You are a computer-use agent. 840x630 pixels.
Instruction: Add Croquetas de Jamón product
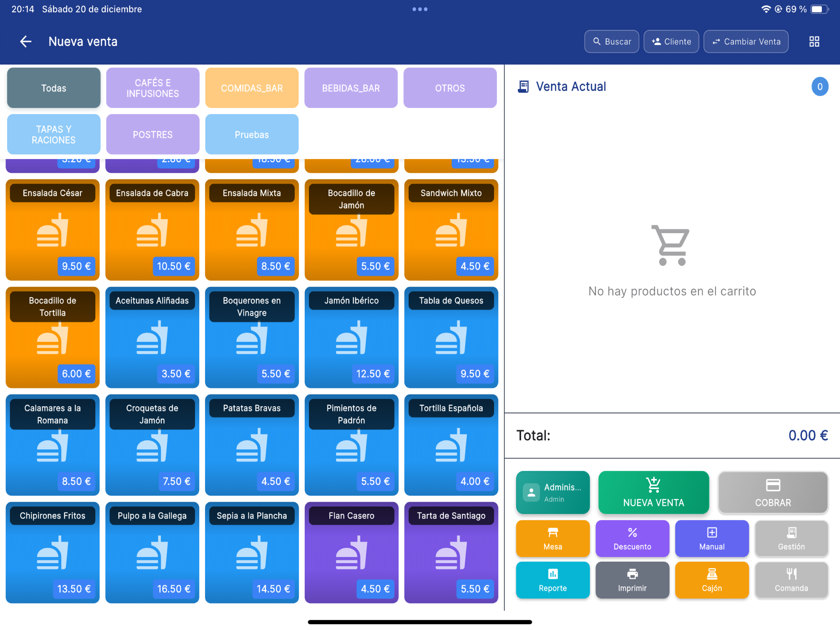pyautogui.click(x=152, y=445)
